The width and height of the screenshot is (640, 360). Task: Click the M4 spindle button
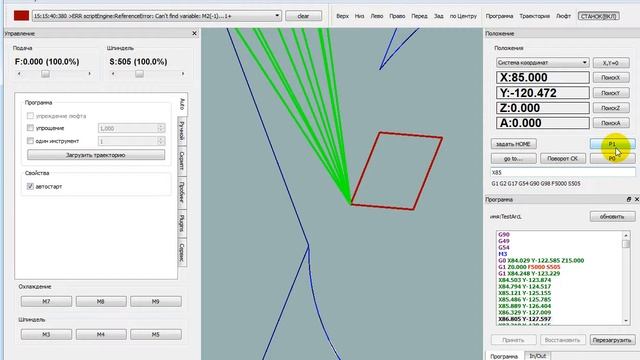(101, 334)
